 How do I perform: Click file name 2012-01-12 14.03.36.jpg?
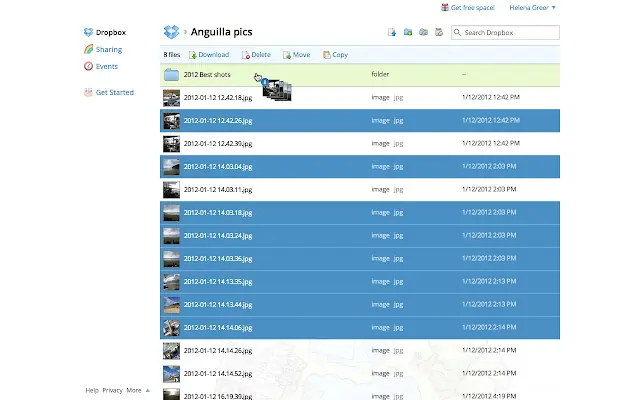[x=218, y=259]
